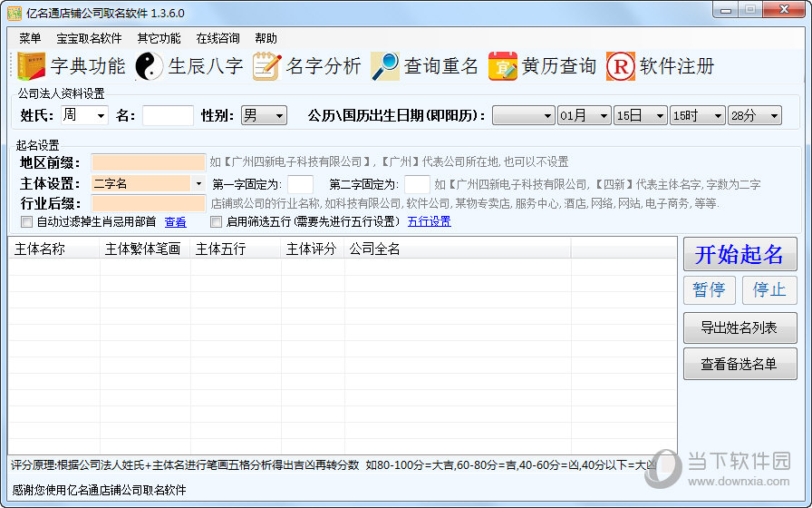
Task: Minimize the window
Action: click(x=726, y=10)
